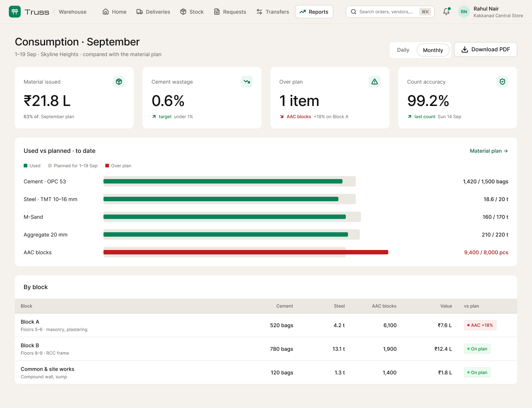
Task: Click the green Used legend swatch
Action: pyautogui.click(x=25, y=166)
